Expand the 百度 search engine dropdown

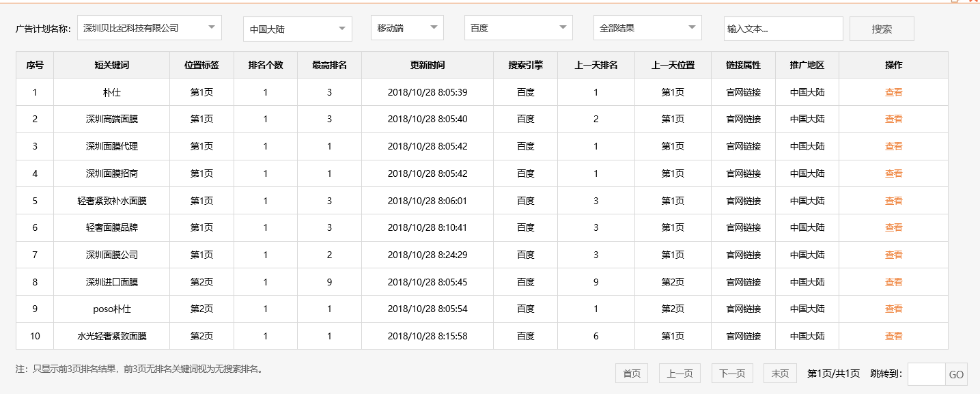click(518, 28)
